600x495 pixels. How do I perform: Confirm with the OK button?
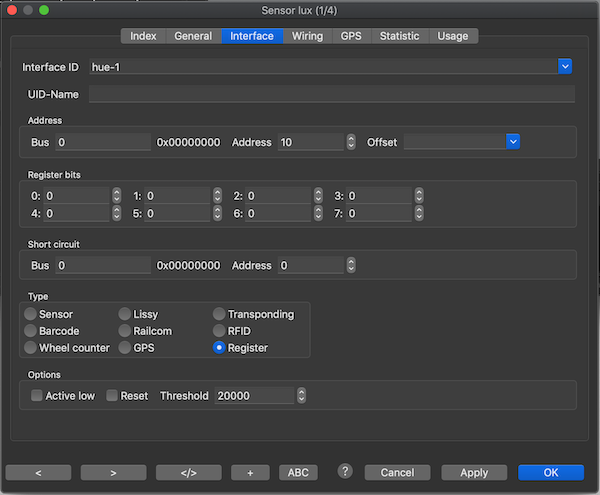[x=550, y=472]
